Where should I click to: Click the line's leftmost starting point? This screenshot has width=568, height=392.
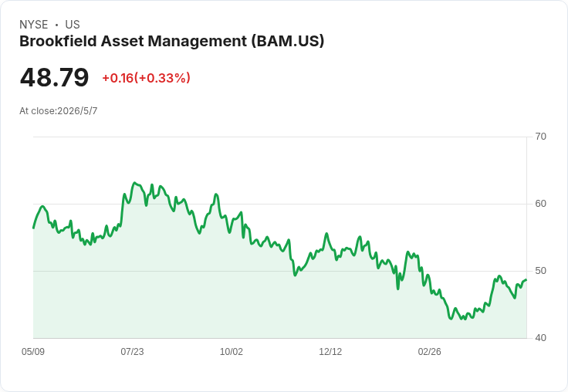point(34,228)
